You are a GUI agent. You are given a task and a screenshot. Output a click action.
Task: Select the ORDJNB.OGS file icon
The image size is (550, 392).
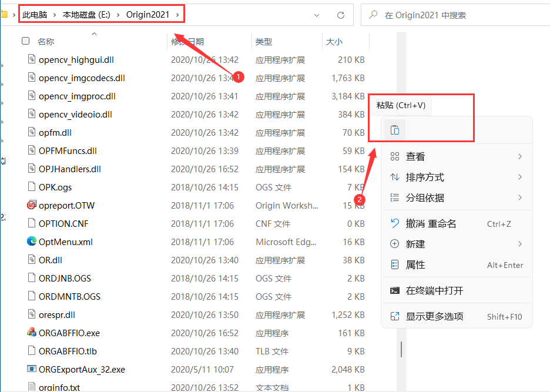32,277
